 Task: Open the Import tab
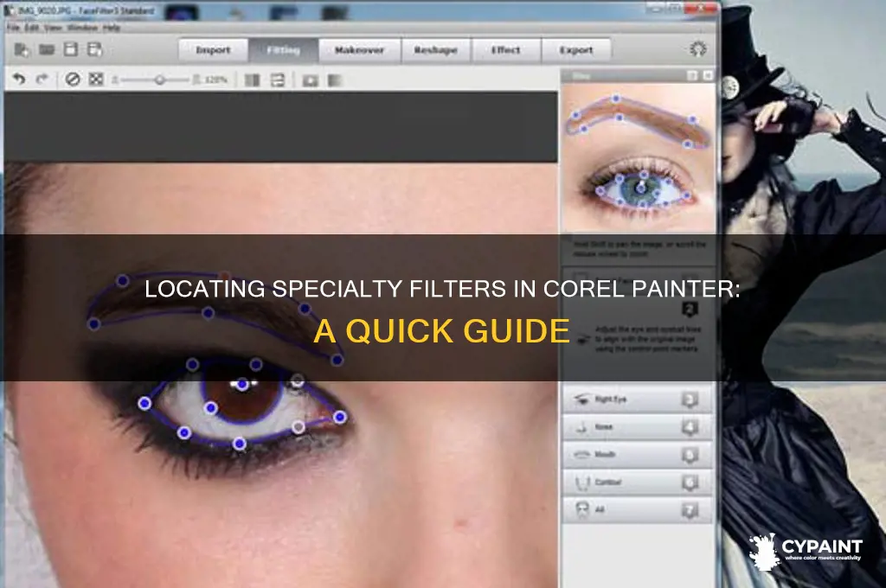pyautogui.click(x=213, y=50)
